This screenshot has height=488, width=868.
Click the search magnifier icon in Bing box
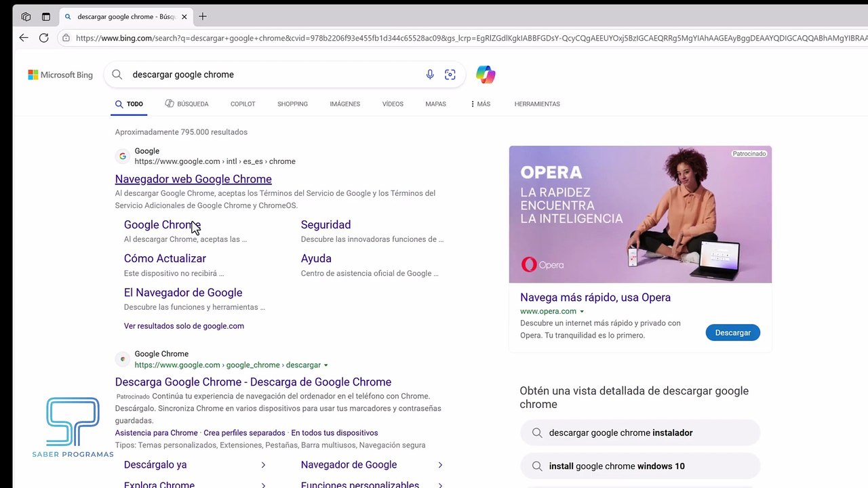(117, 75)
